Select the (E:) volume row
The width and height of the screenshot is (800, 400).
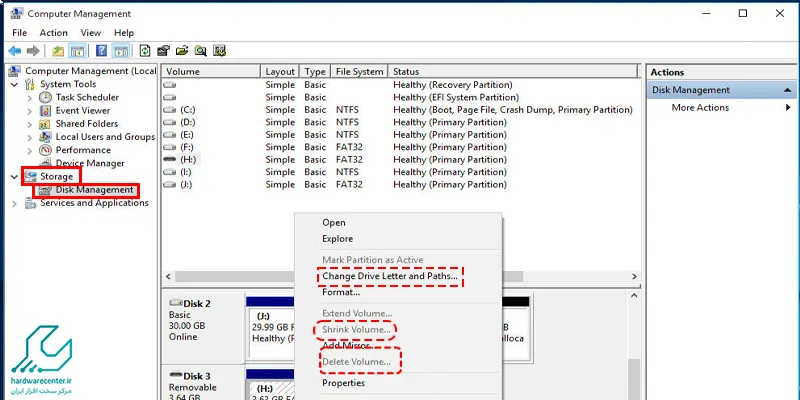(x=401, y=135)
